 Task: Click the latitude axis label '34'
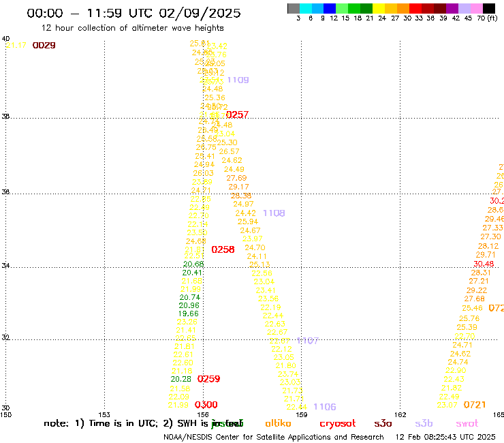tap(5, 266)
